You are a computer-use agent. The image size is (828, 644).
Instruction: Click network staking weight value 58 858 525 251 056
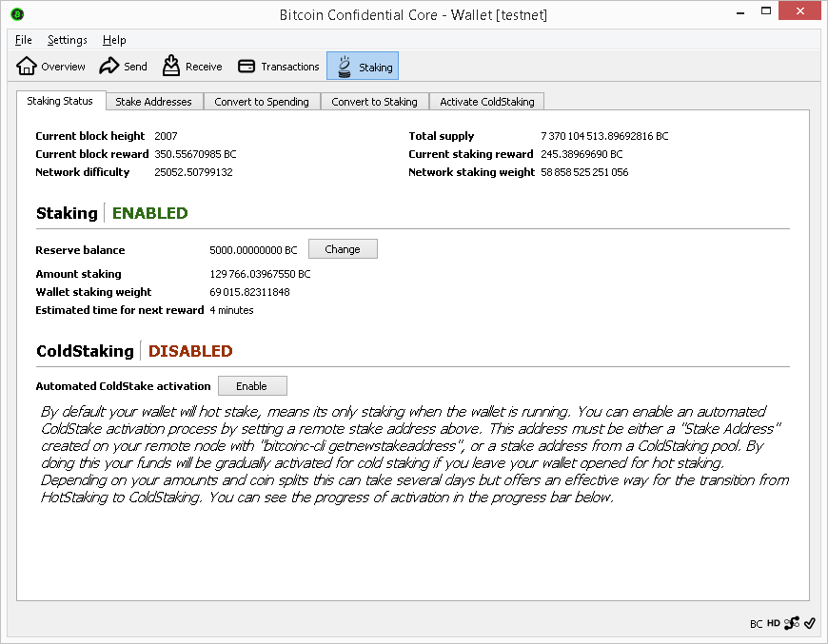[x=584, y=172]
